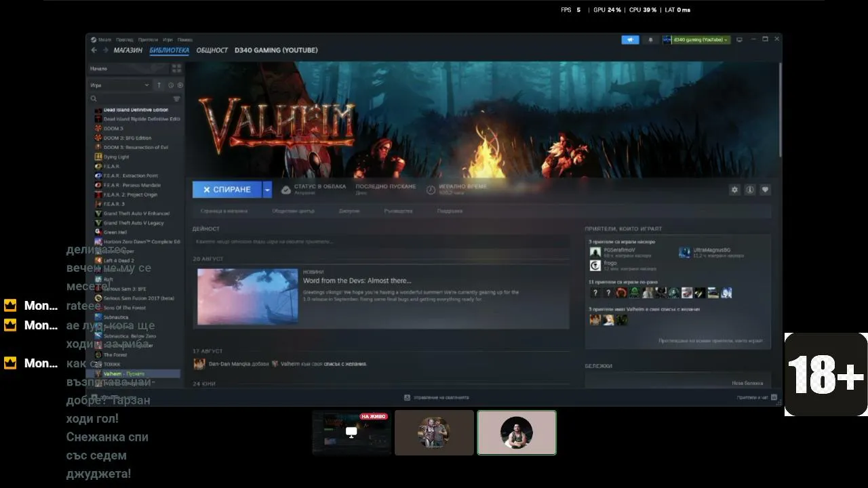
Task: Open Управление на свалянията downloads manager
Action: click(x=436, y=397)
